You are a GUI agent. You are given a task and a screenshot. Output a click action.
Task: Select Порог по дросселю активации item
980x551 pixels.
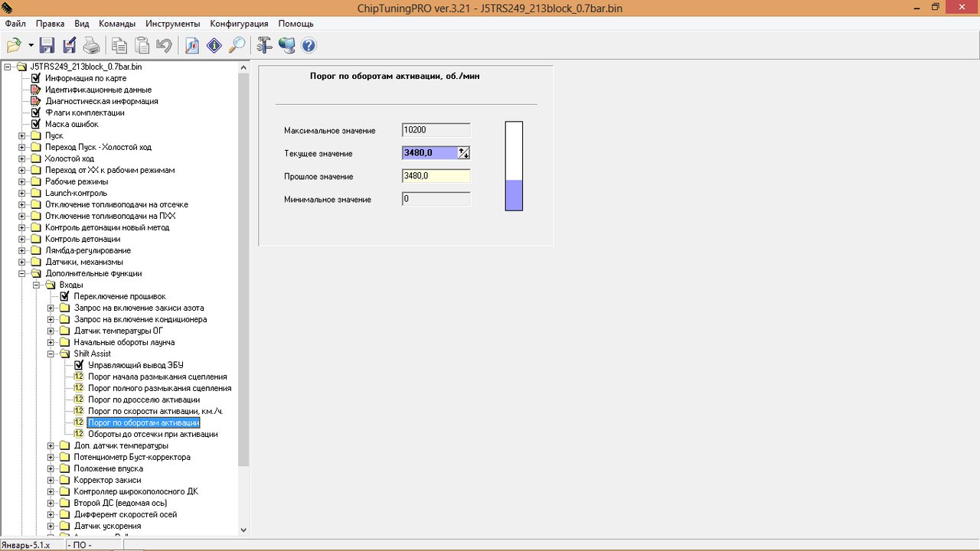[x=144, y=399]
